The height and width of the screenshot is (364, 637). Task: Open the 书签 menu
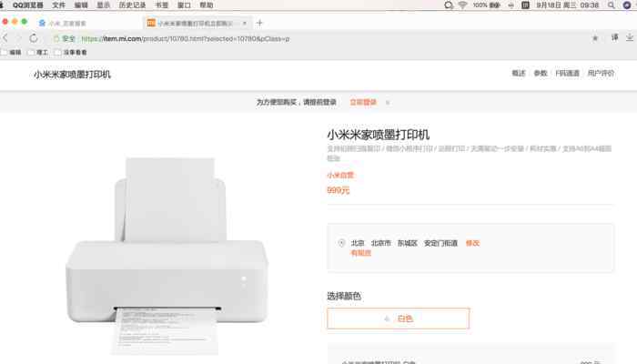coord(162,5)
